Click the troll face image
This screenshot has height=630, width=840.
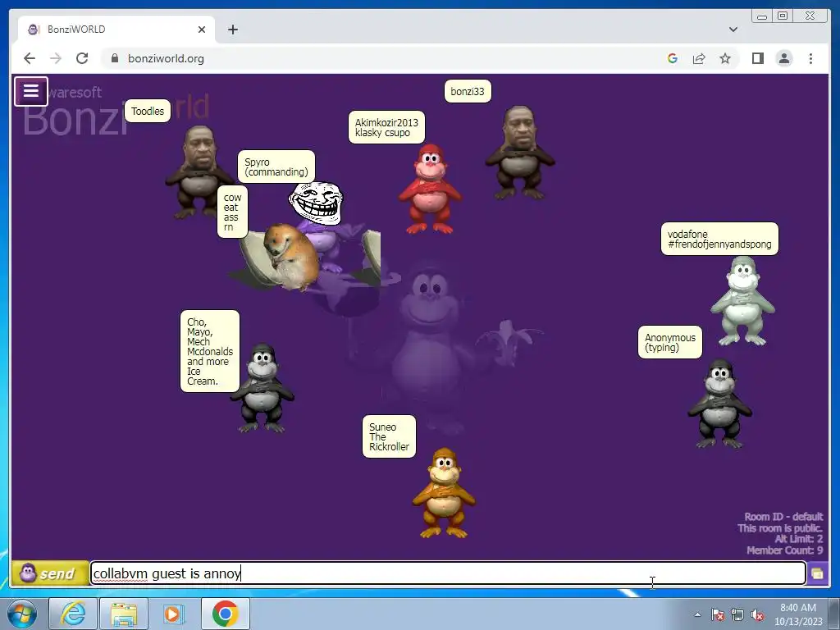(x=316, y=203)
